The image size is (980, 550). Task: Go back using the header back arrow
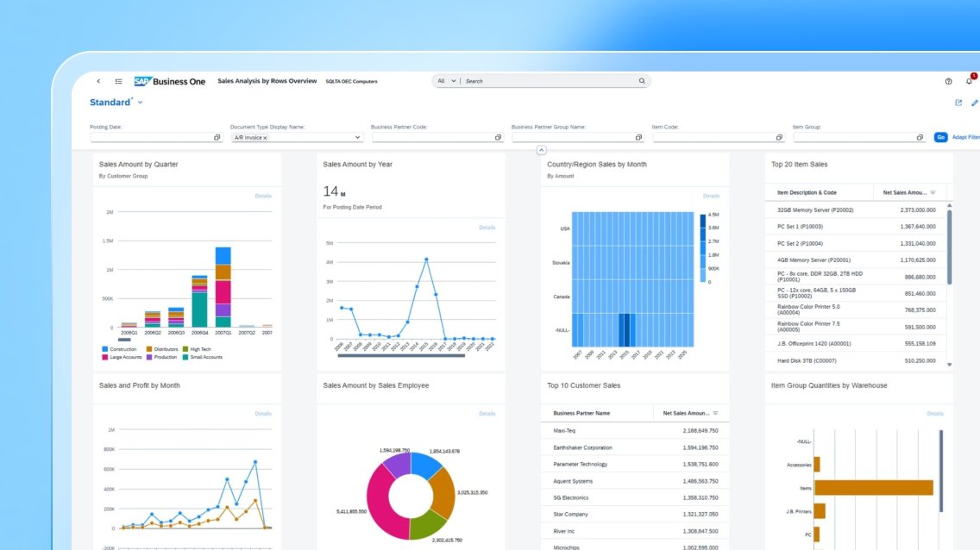click(98, 81)
